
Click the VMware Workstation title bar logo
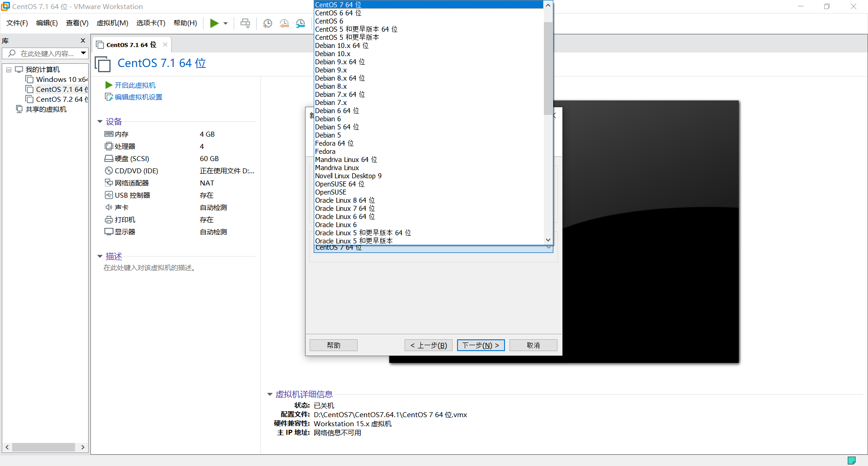pyautogui.click(x=5, y=6)
